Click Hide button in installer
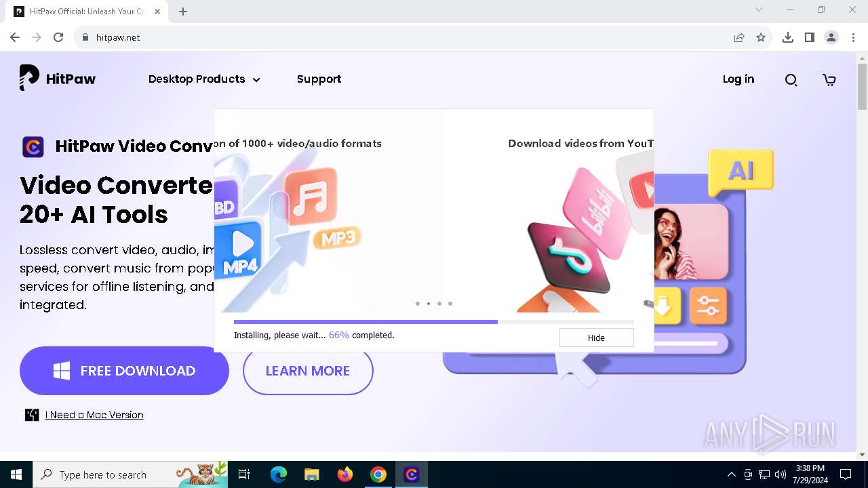Screen dimensions: 868x488 click(596, 338)
